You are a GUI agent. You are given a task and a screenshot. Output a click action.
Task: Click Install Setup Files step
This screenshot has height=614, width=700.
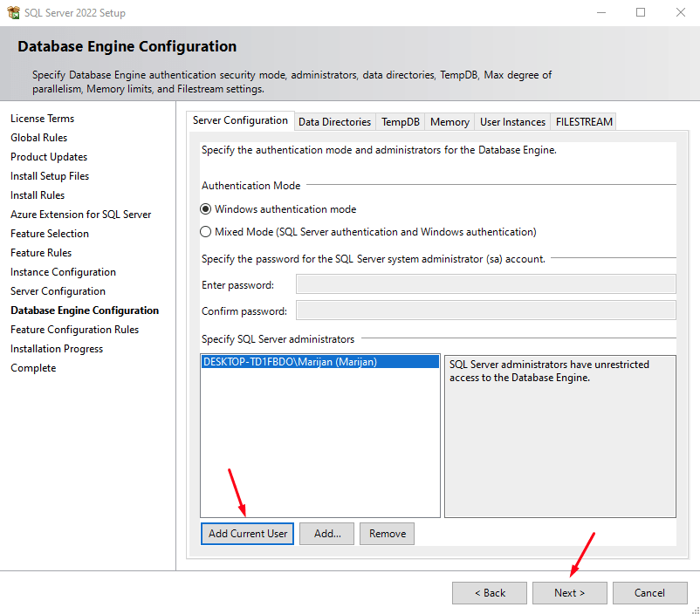pos(50,176)
